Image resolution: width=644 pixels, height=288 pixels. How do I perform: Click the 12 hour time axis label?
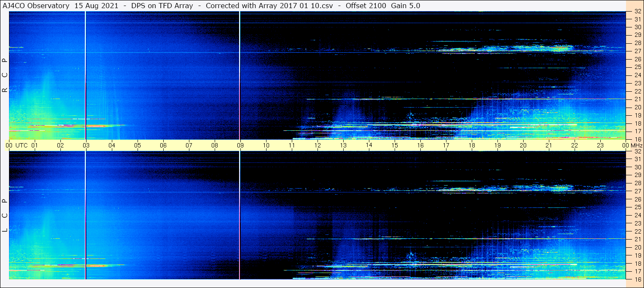(317, 145)
